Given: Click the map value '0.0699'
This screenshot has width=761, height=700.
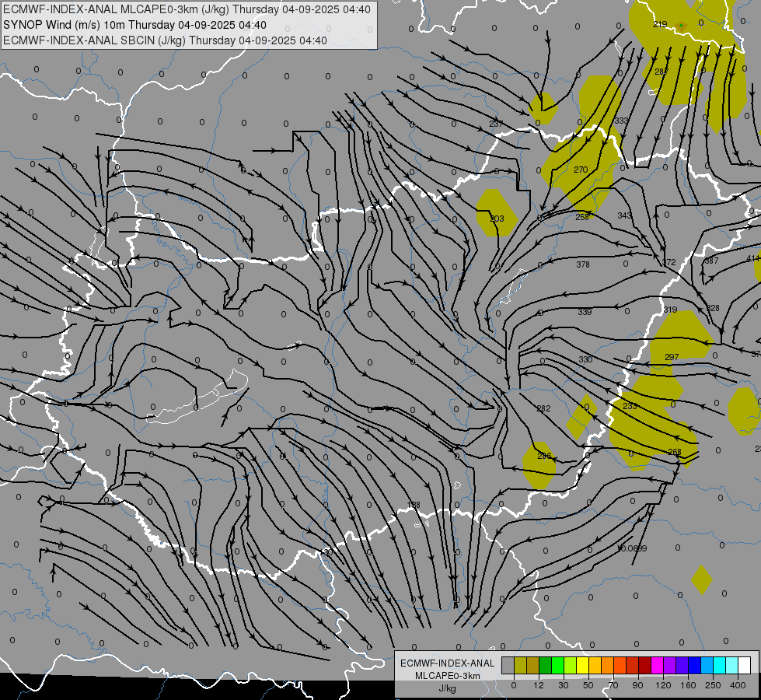Looking at the screenshot, I should click(633, 548).
